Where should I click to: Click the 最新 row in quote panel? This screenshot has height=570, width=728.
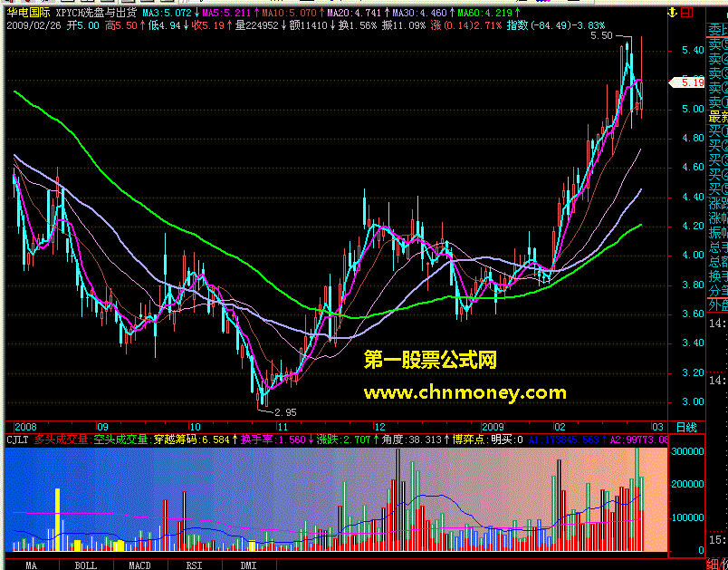718,117
